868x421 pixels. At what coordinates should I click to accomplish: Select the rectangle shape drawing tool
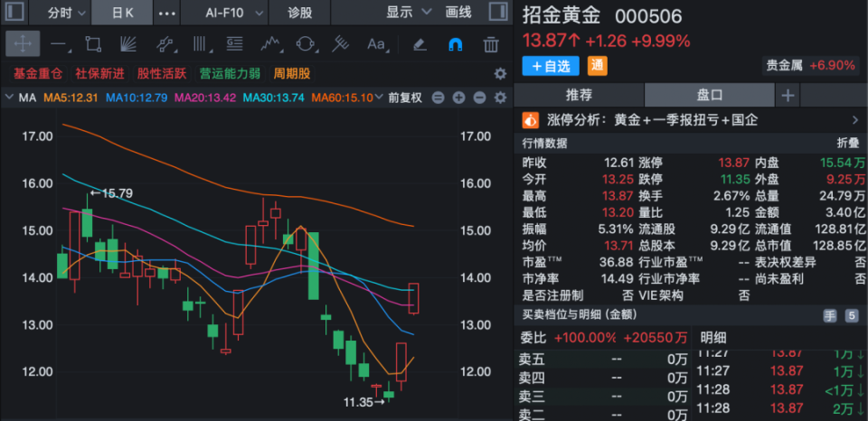92,44
